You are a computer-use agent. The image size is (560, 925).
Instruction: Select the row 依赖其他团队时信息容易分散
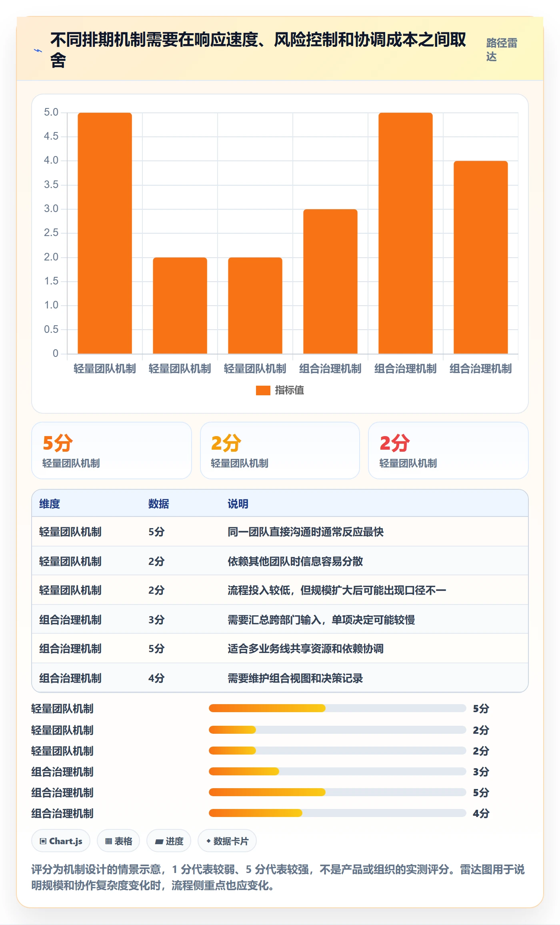280,561
